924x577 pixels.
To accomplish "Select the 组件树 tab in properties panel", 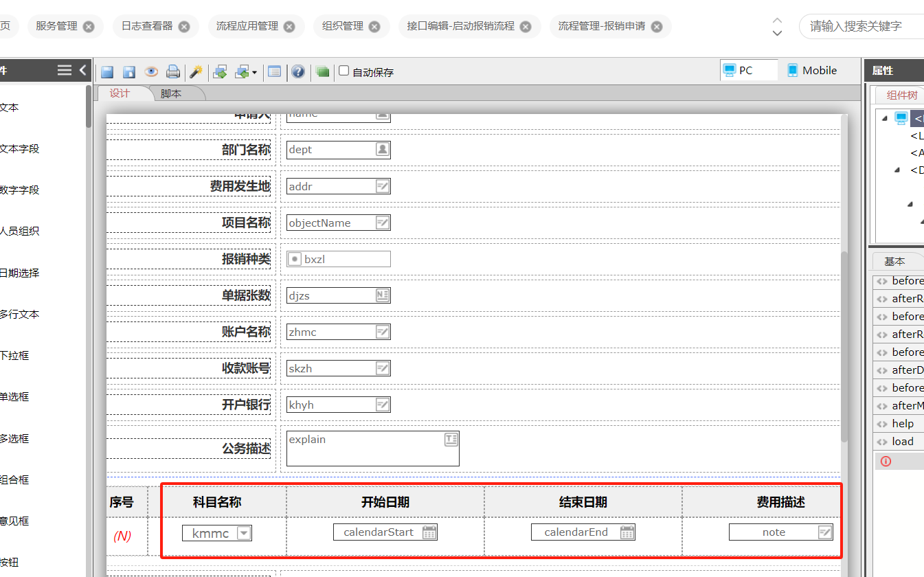I will point(901,95).
